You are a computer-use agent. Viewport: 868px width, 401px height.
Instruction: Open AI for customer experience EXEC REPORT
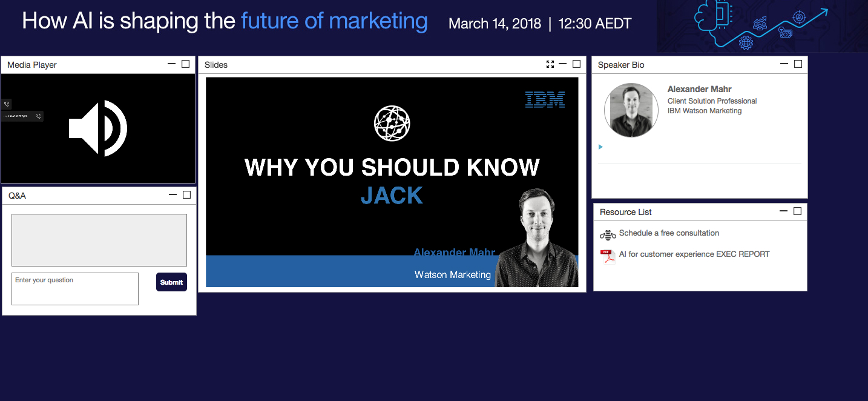pos(694,254)
